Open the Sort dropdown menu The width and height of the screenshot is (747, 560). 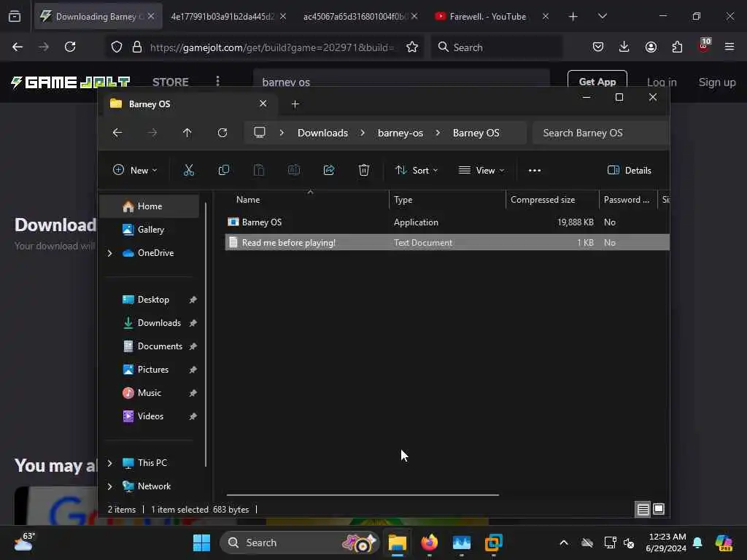point(417,170)
